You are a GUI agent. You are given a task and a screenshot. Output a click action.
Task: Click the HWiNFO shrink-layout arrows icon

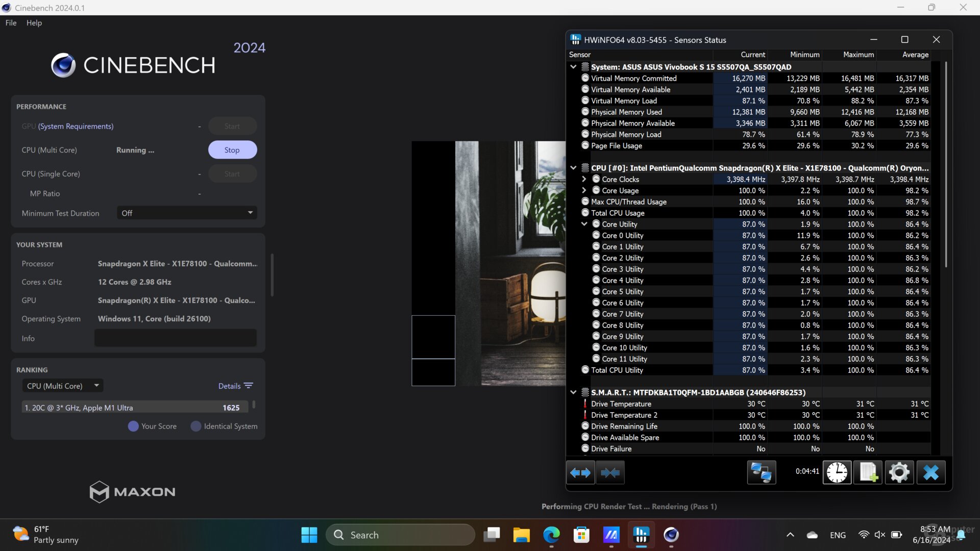[610, 473]
